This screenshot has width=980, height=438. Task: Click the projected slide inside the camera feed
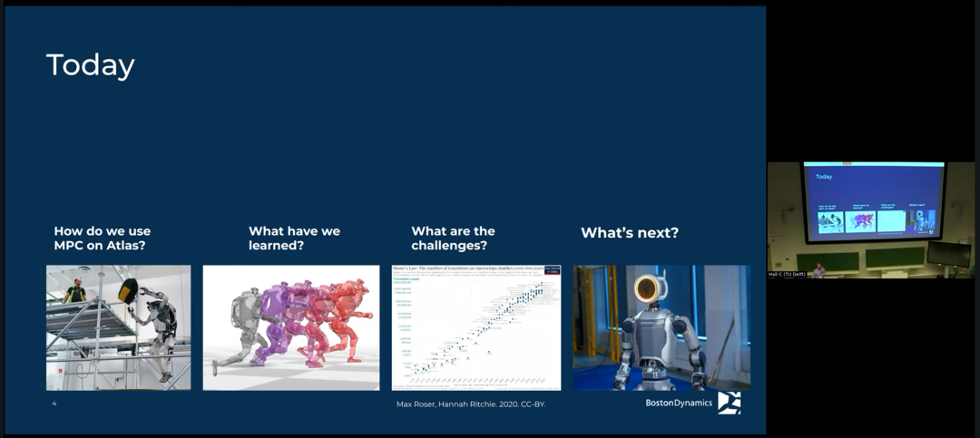click(x=875, y=202)
